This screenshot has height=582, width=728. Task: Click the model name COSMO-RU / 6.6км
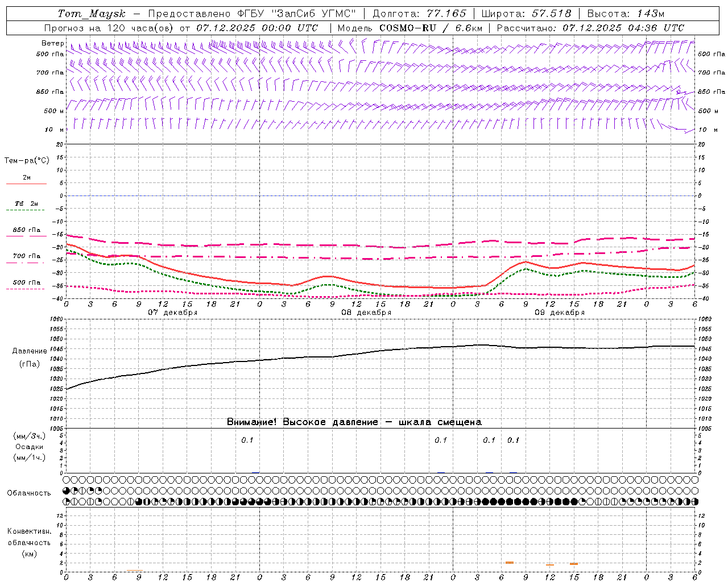431,28
